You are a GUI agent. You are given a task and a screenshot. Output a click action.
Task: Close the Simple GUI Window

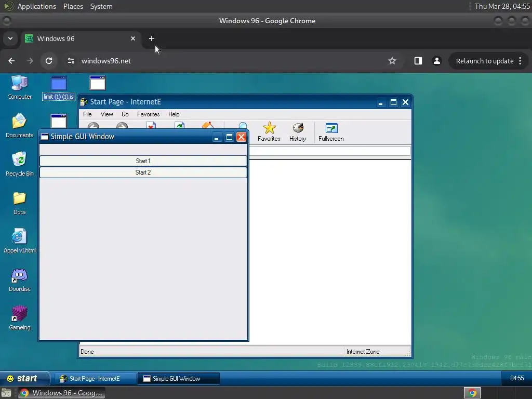click(241, 137)
